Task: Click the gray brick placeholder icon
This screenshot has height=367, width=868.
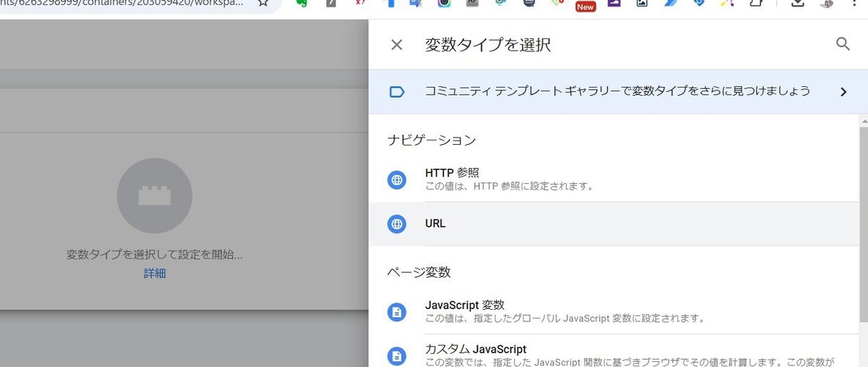Action: tap(154, 195)
